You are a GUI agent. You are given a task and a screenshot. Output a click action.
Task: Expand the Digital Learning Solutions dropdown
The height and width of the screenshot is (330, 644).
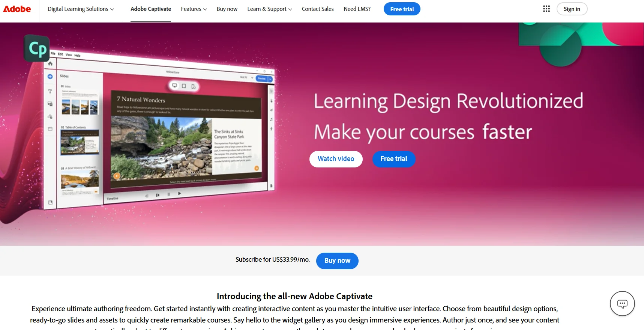tap(81, 9)
